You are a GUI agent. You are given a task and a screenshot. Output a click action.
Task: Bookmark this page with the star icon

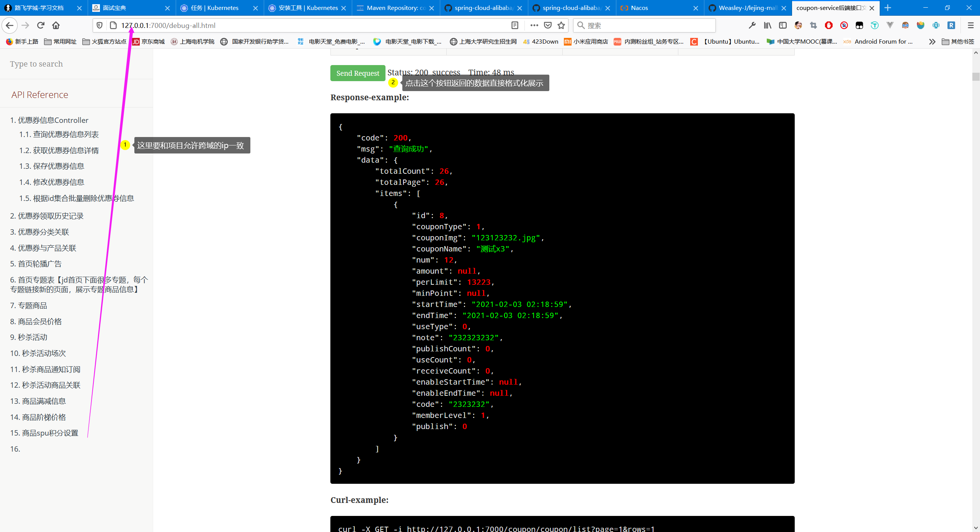561,25
